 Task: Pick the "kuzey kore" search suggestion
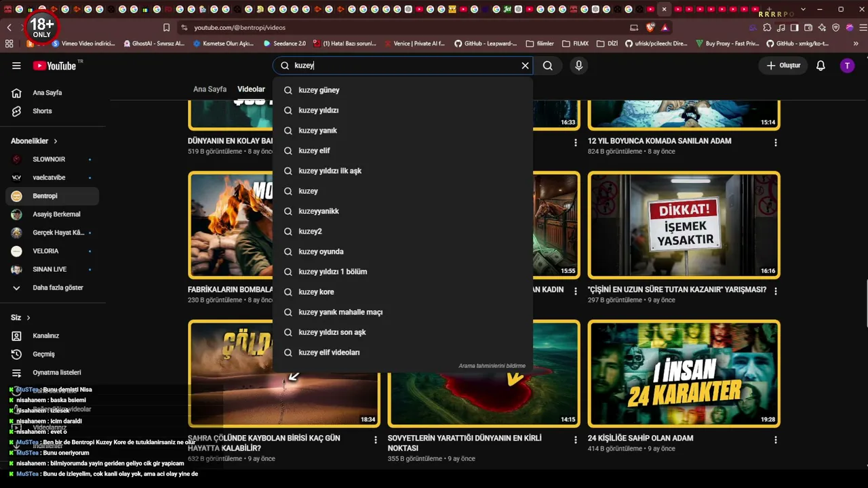403,292
